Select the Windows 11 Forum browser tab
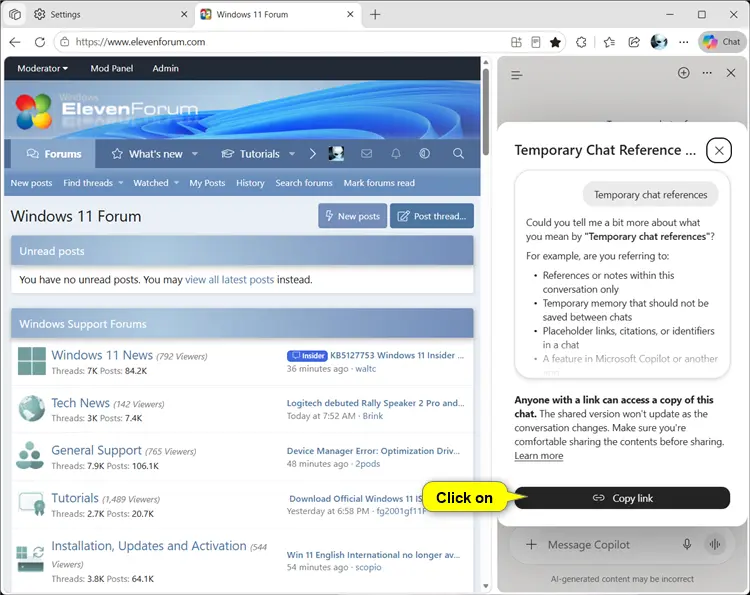The height and width of the screenshot is (595, 750). point(277,14)
